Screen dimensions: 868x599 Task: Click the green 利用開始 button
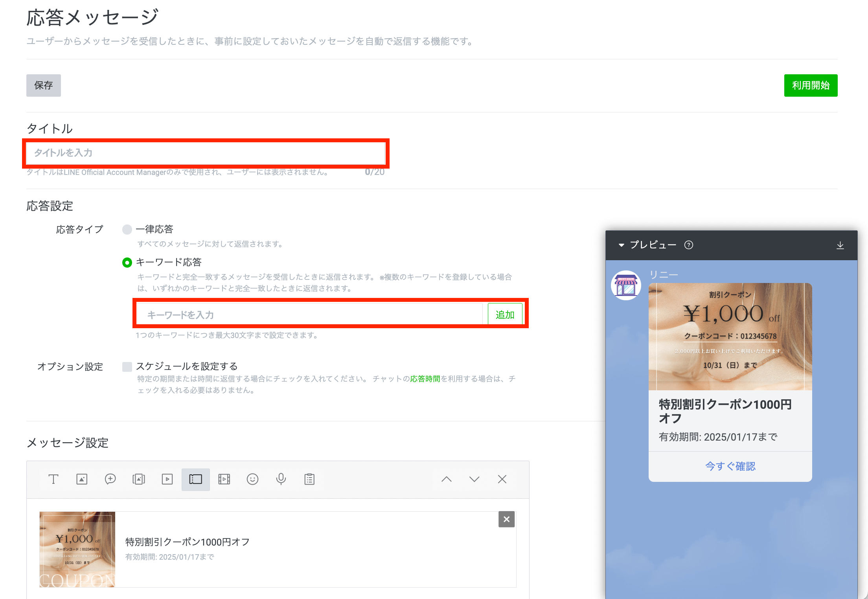point(811,85)
